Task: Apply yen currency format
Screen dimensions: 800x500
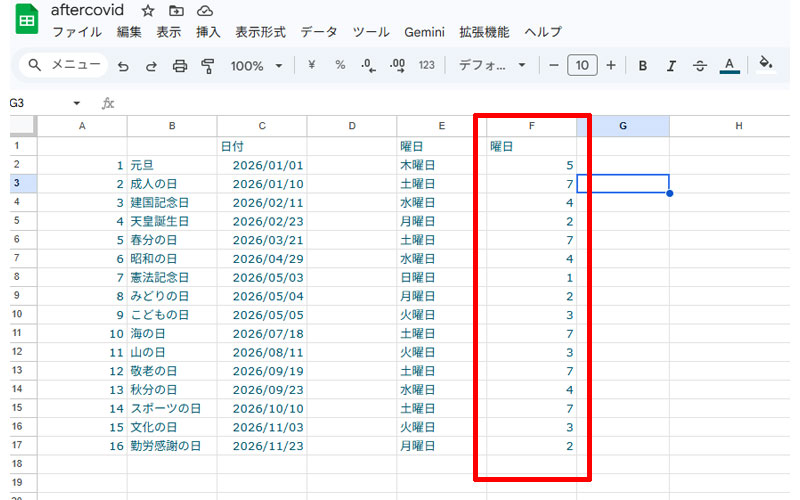Action: coord(312,65)
